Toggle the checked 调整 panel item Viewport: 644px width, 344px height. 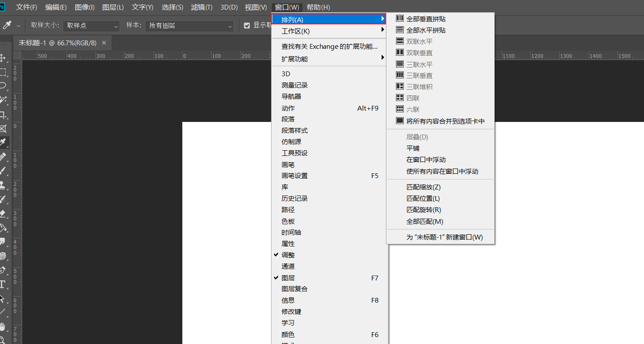point(288,255)
